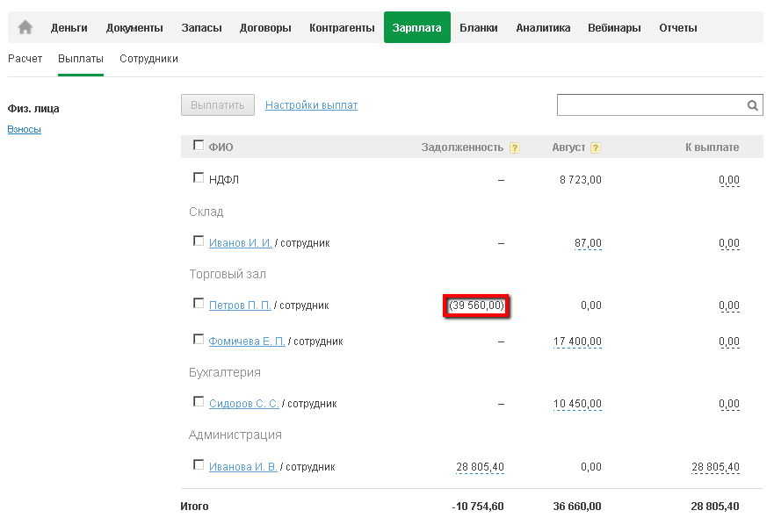Image resolution: width=774 pixels, height=532 pixels.
Task: Open the Документы menu
Action: point(134,27)
